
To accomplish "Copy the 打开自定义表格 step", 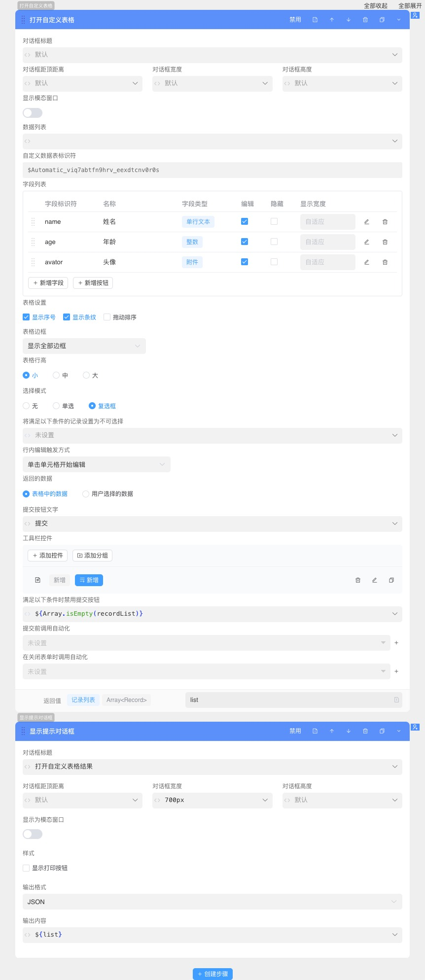I will [382, 20].
